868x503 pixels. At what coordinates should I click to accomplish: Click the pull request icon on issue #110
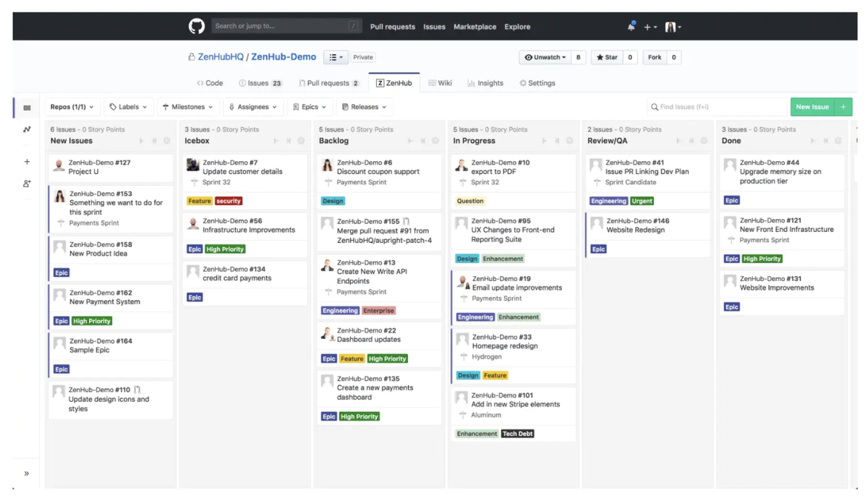pos(137,390)
